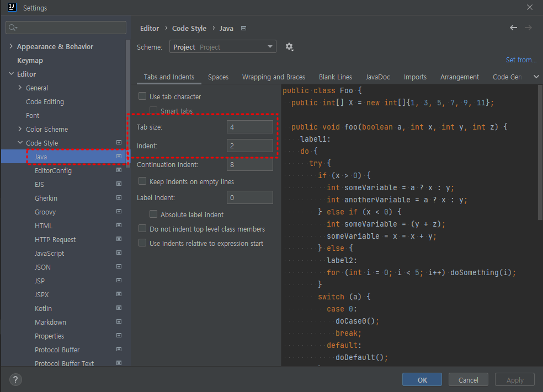
Task: Click the project icon on Java row
Action: [x=119, y=157]
